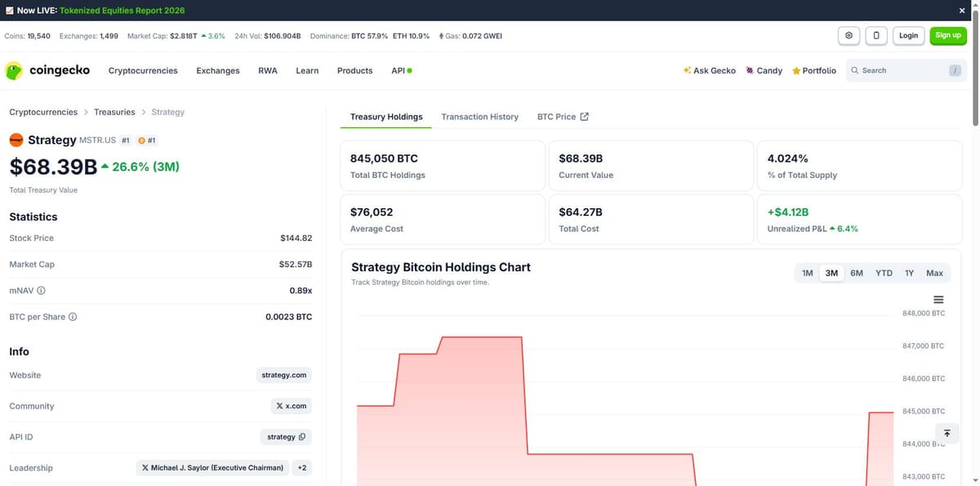Open settings gear icon in top bar
Screen dimensions: 980x486
[x=849, y=35]
